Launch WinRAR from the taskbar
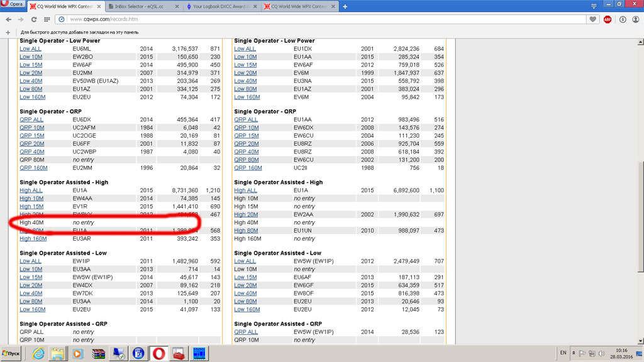The width and height of the screenshot is (644, 362). click(98, 353)
